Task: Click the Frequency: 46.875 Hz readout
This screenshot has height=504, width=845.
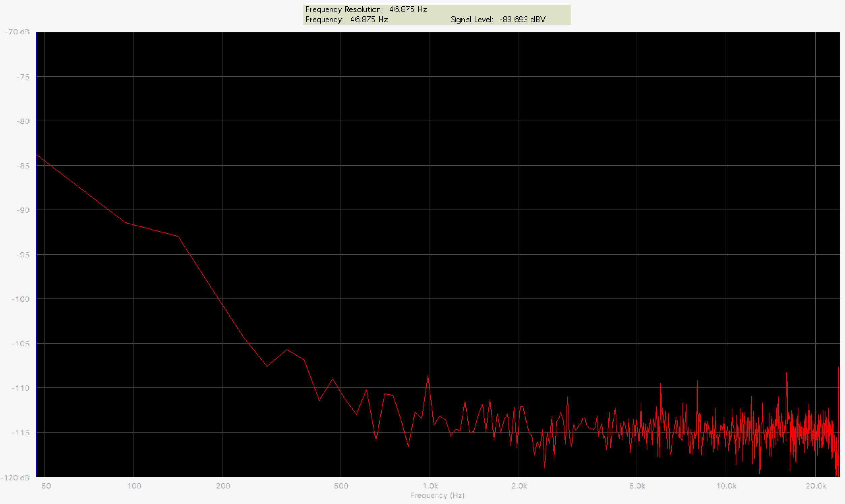Action: click(347, 20)
